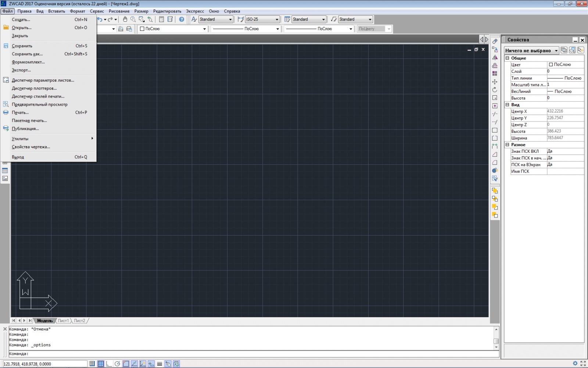The image size is (588, 368).
Task: Open the Help question mark icon
Action: [x=182, y=20]
